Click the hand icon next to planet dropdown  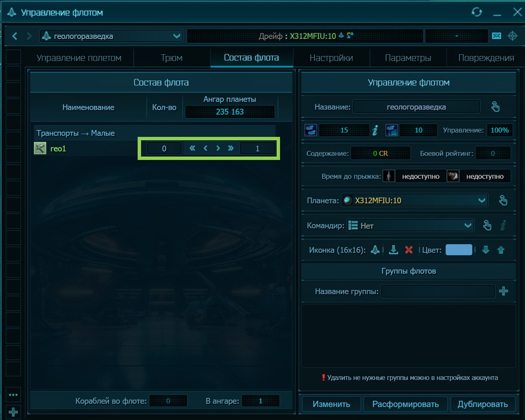point(503,200)
